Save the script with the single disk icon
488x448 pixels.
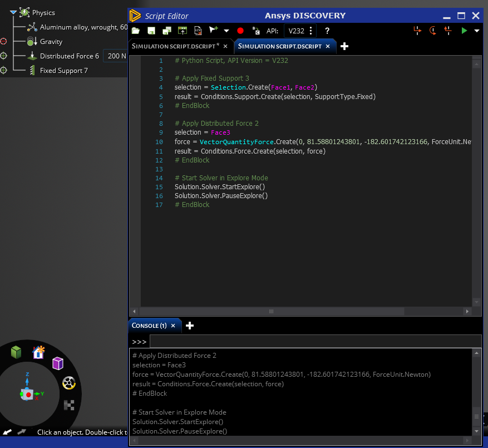[151, 31]
